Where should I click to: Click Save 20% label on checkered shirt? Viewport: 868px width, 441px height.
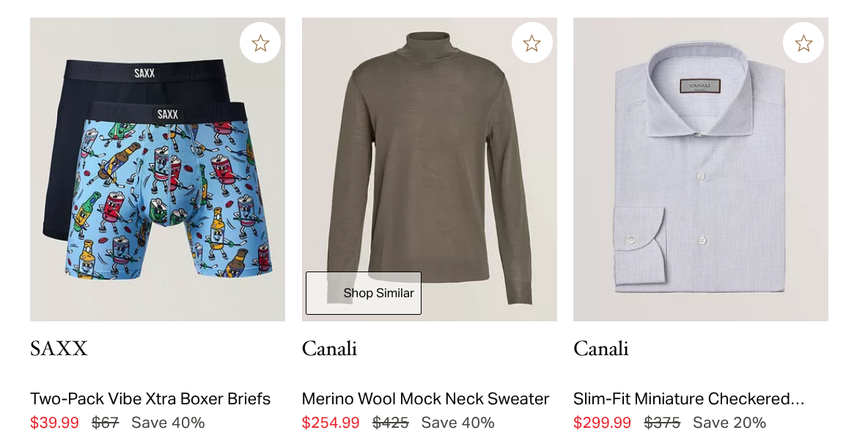click(729, 423)
